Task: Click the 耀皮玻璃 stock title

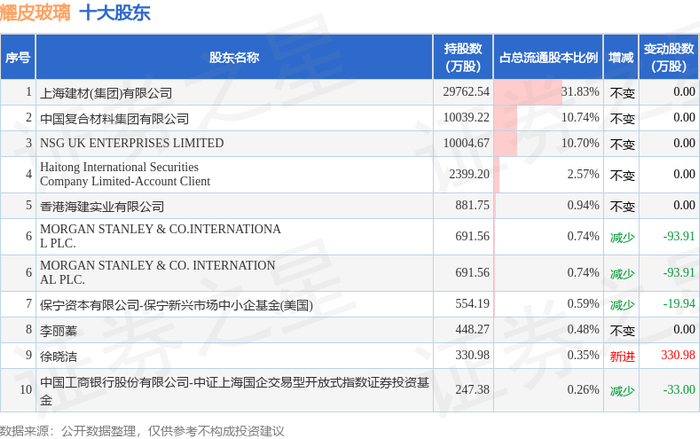Action: 34,15
